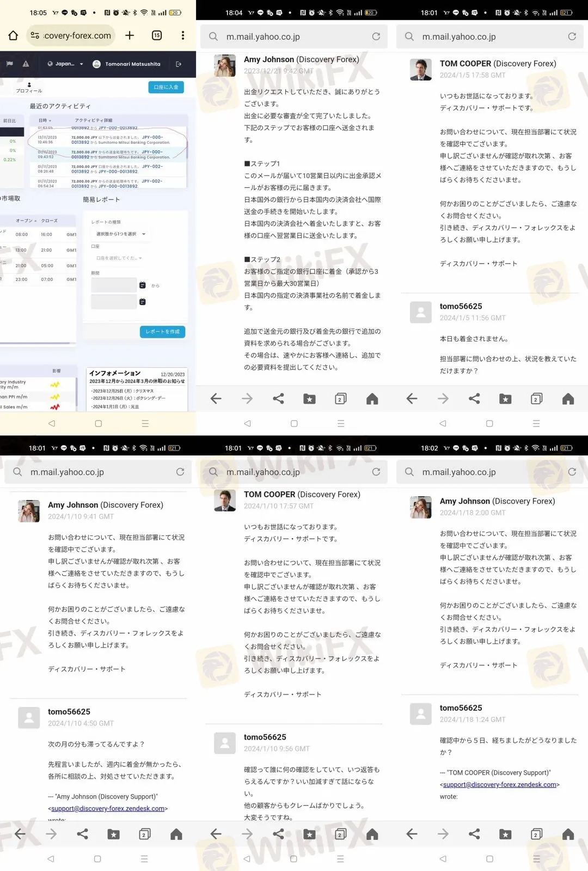Open the tab switcher showing 15 tabs
588x871 pixels.
tap(157, 35)
